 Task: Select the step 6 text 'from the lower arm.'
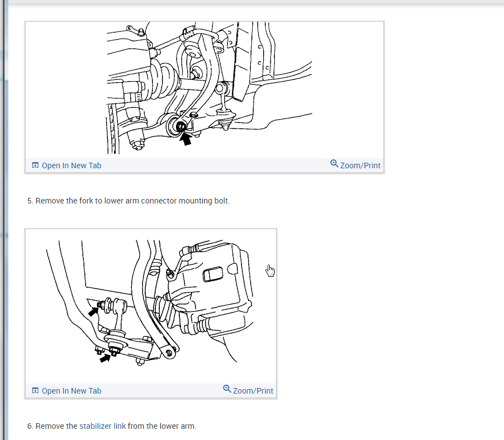(x=161, y=426)
